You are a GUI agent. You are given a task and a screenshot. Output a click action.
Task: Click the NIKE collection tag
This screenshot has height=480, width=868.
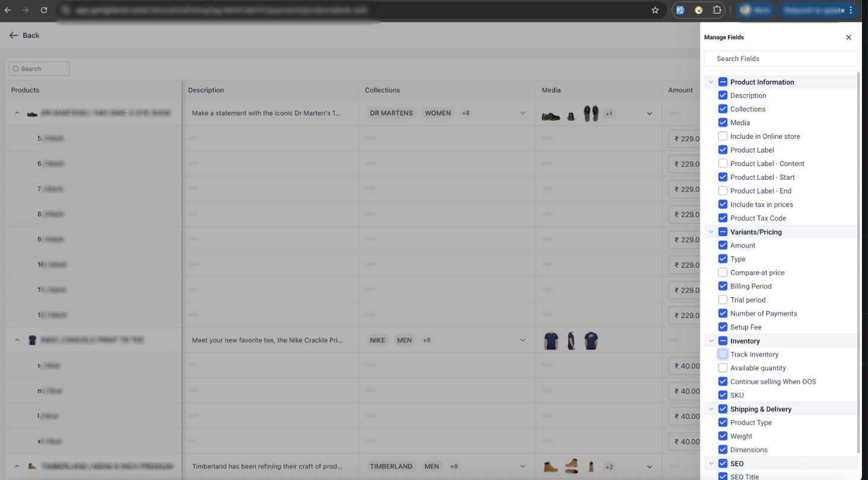coord(378,341)
